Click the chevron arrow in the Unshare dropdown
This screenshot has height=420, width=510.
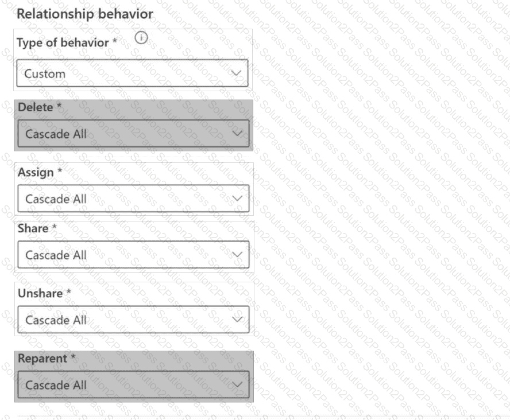[236, 320]
